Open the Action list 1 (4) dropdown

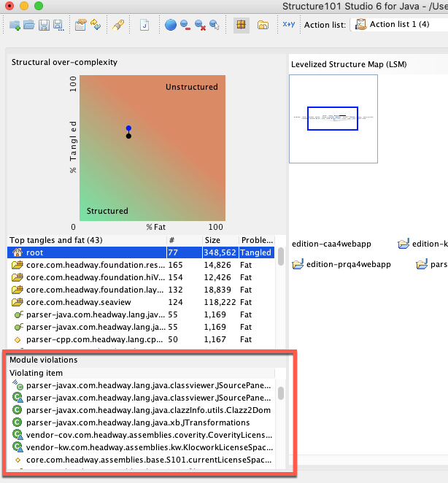tap(399, 24)
